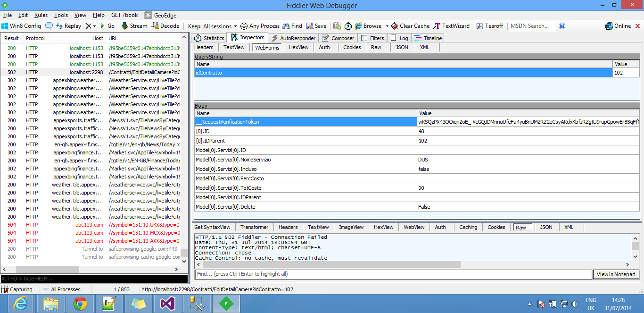Click the camera screenshot icon
The height and width of the screenshot is (313, 644).
pos(337,26)
